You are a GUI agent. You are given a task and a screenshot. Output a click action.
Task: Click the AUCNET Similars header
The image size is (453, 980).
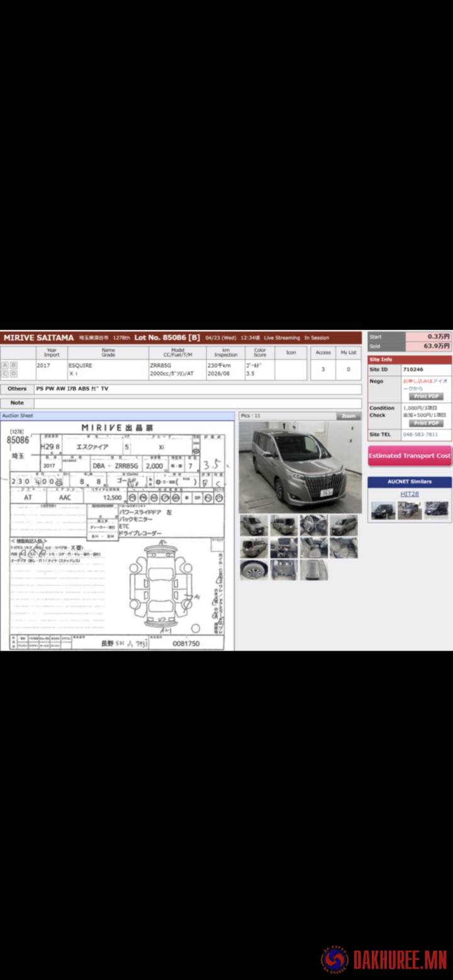410,482
